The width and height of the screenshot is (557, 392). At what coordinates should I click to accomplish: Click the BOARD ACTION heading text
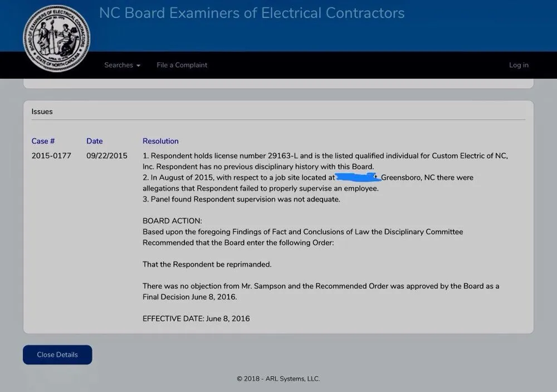coord(172,220)
